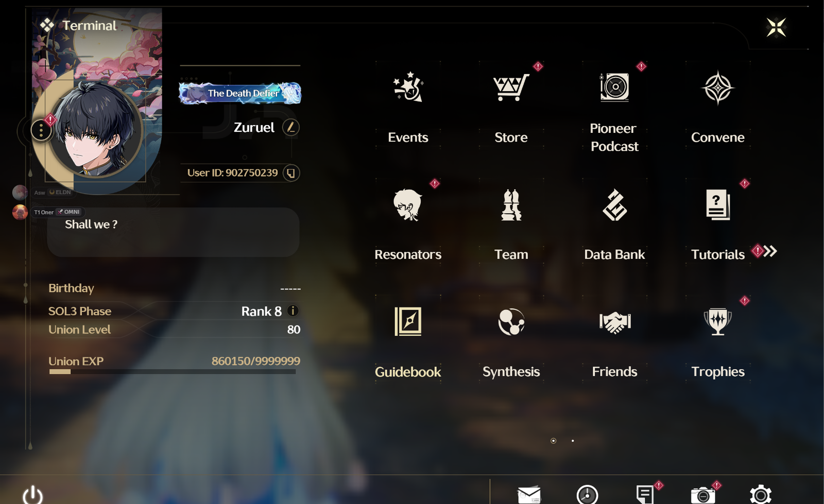Open the Trophies cup icon
The image size is (824, 504).
(x=718, y=321)
